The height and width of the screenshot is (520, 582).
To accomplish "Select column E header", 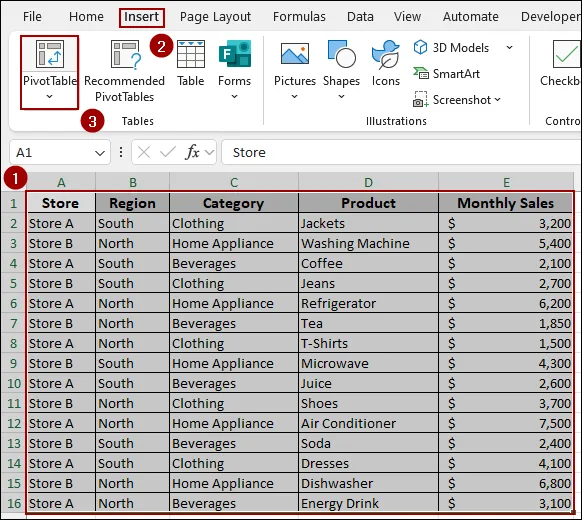I will click(x=506, y=182).
